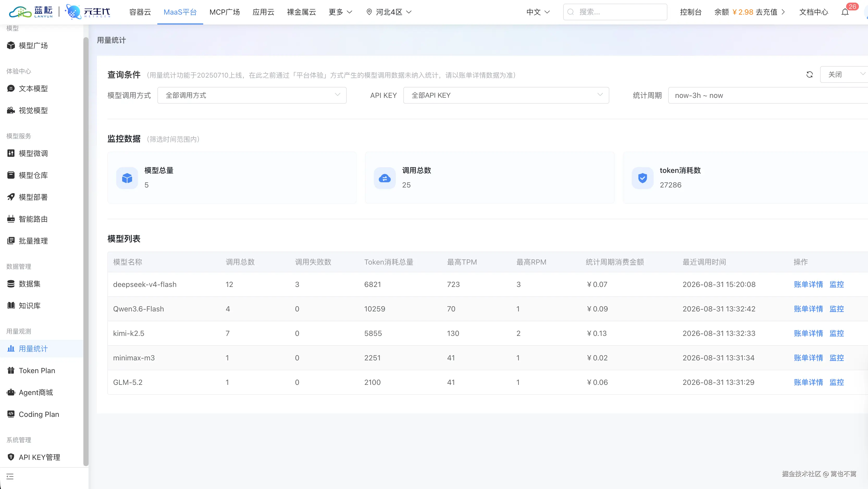This screenshot has width=868, height=489.
Task: Open auto-refresh 关闭 dropdown
Action: (x=844, y=74)
